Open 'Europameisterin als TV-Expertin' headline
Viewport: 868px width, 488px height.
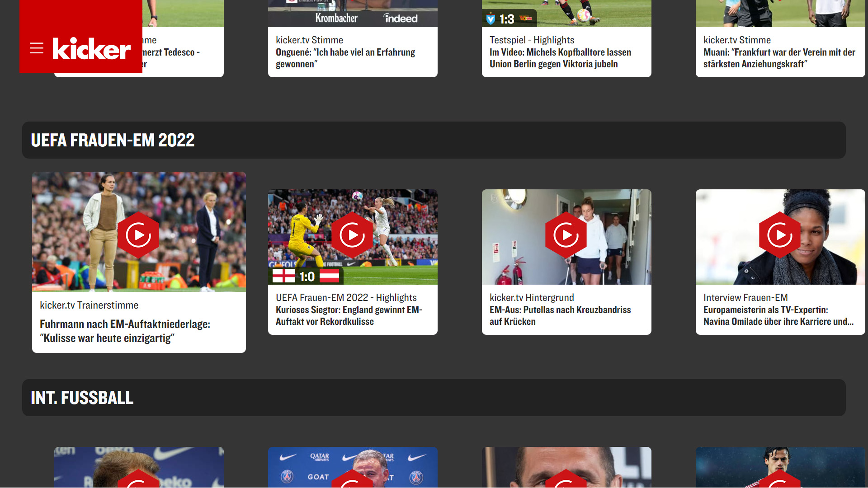coord(778,315)
